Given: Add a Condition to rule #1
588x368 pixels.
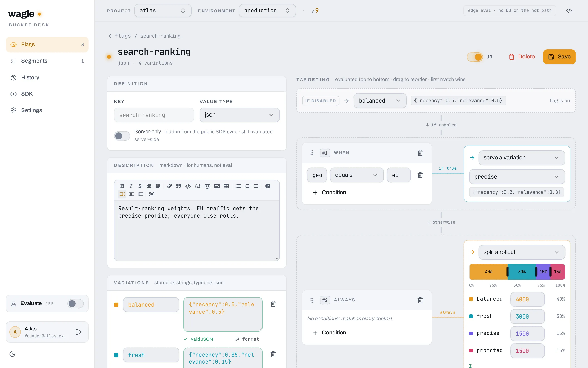Looking at the screenshot, I should [330, 193].
